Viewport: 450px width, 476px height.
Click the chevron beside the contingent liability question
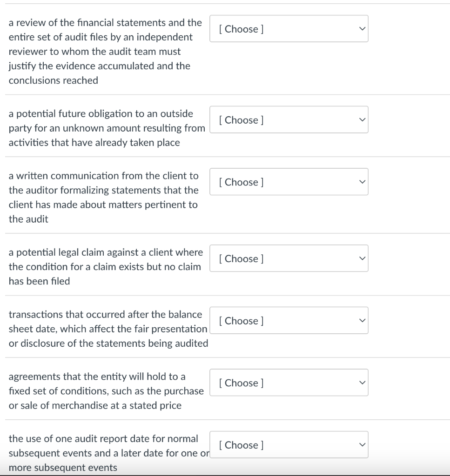pos(363,120)
